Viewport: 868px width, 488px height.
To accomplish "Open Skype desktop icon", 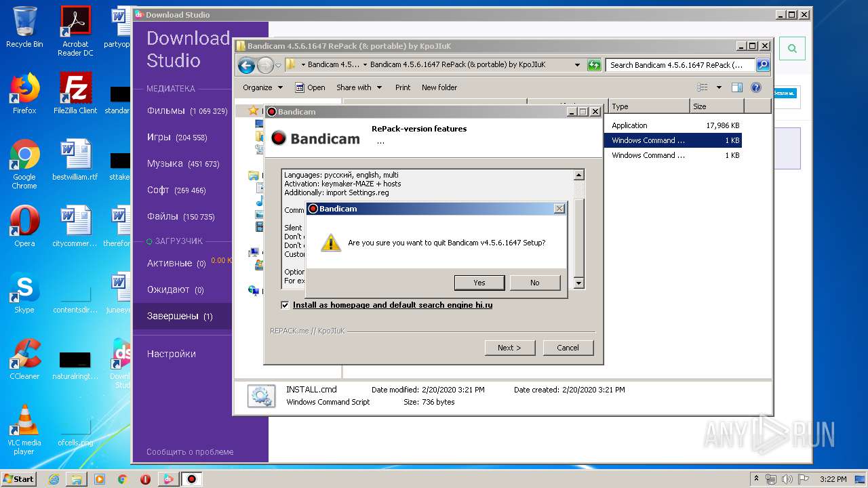I will pos(24,293).
